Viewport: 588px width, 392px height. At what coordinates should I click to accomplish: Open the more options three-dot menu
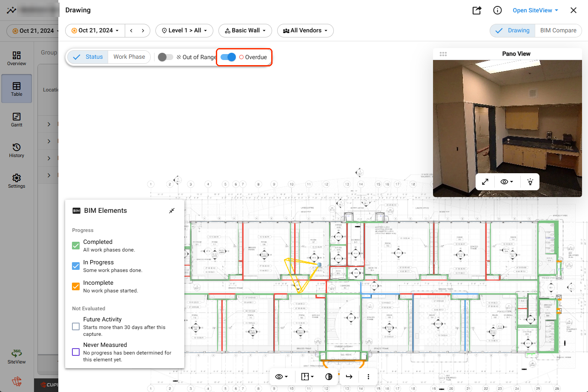point(368,377)
